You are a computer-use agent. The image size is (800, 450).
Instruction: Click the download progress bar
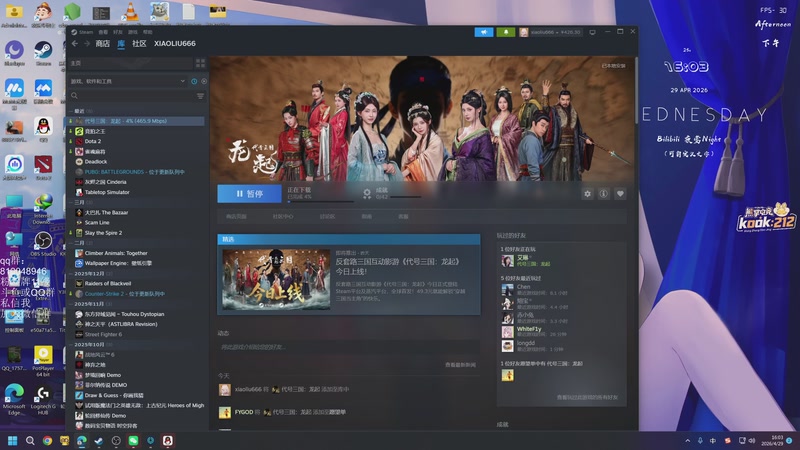320,202
